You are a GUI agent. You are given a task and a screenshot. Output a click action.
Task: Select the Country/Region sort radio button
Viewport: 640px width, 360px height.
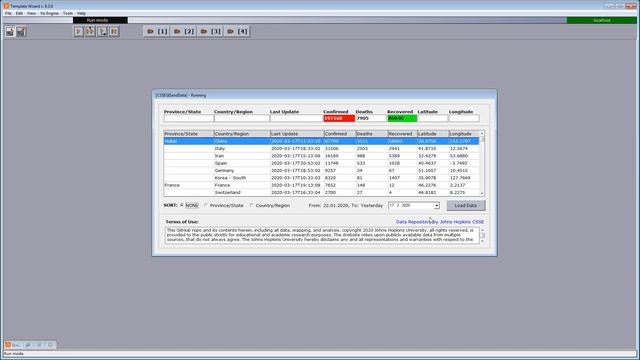(252, 205)
